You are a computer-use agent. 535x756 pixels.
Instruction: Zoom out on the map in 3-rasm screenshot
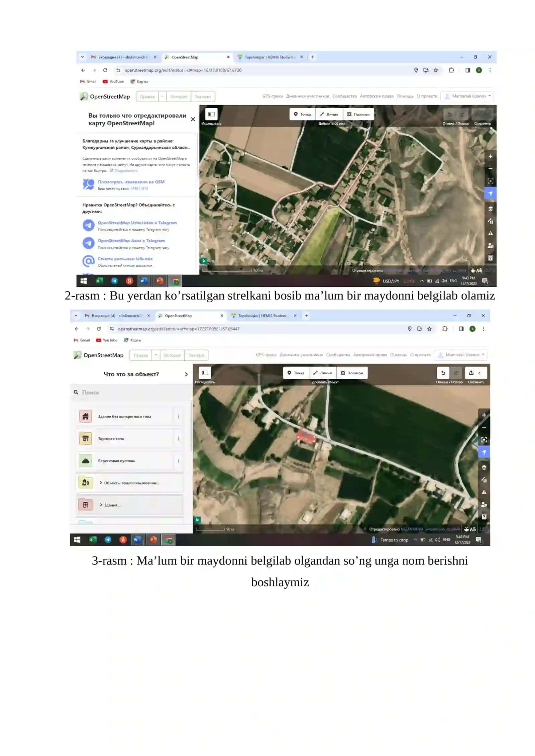484,427
